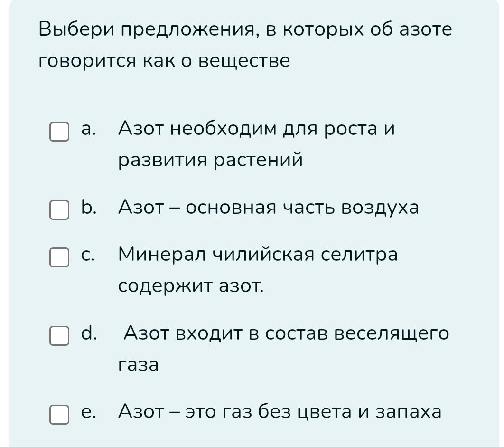Image resolution: width=504 pixels, height=447 pixels.
Task: Click the letter label 'e.'
Action: pyautogui.click(x=88, y=413)
